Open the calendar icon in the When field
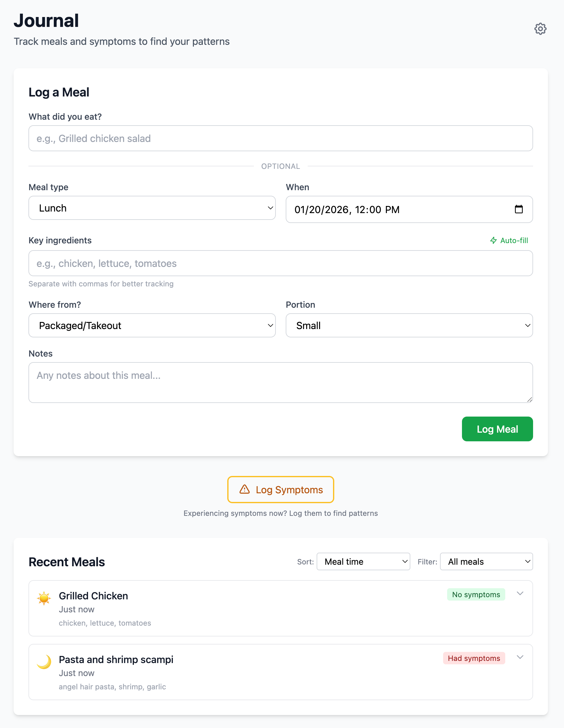Viewport: 564px width, 728px height. [x=519, y=209]
